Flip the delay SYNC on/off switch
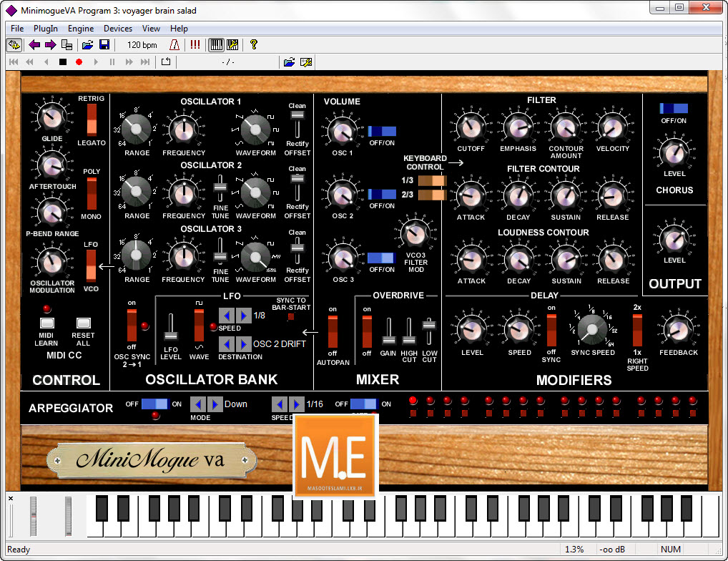This screenshot has height=561, width=728. tap(551, 331)
